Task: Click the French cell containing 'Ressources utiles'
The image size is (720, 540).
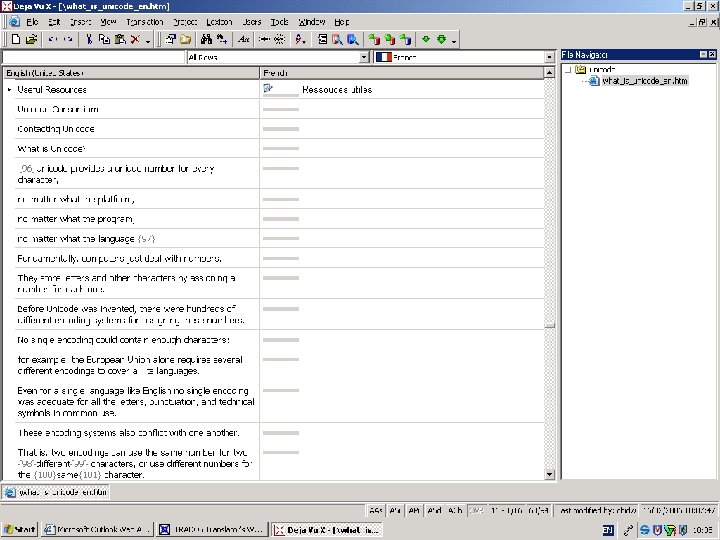Action: 402,90
